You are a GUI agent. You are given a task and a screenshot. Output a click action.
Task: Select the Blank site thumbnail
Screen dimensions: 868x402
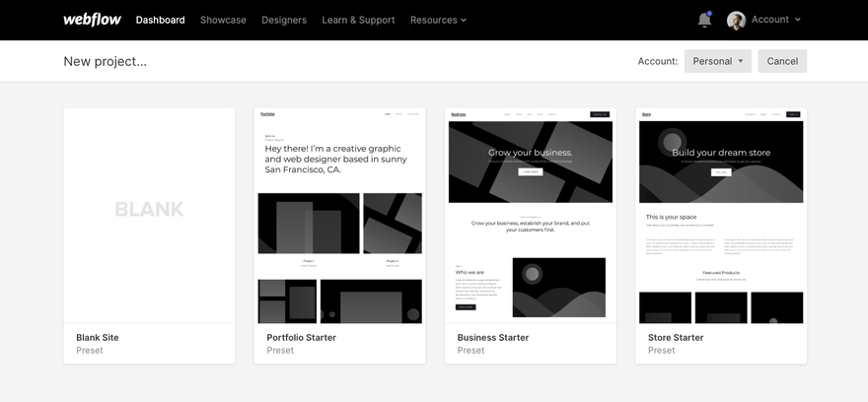click(x=149, y=215)
